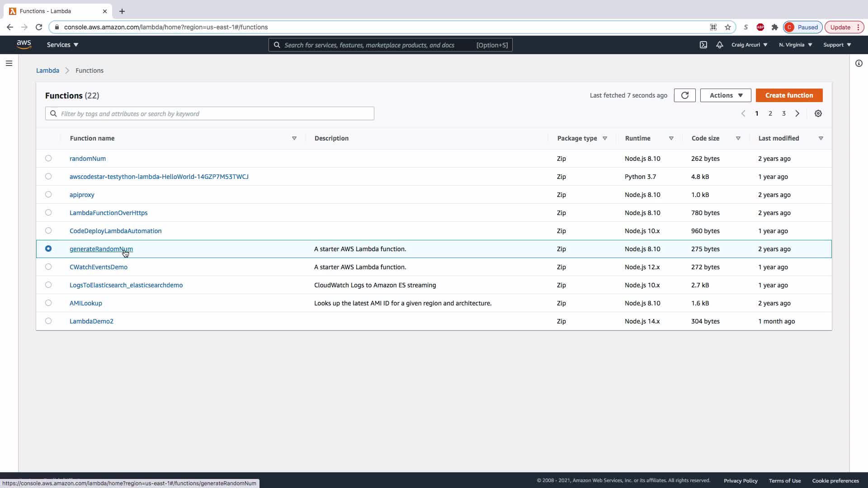Go to next page arrow
Image resolution: width=868 pixels, height=488 pixels.
pos(797,113)
